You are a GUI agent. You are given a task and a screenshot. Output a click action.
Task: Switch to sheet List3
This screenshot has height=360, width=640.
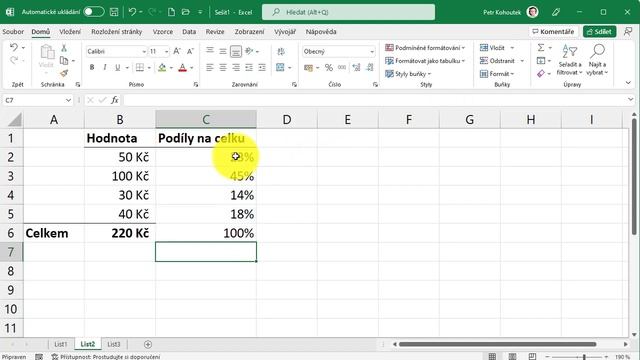(x=113, y=344)
